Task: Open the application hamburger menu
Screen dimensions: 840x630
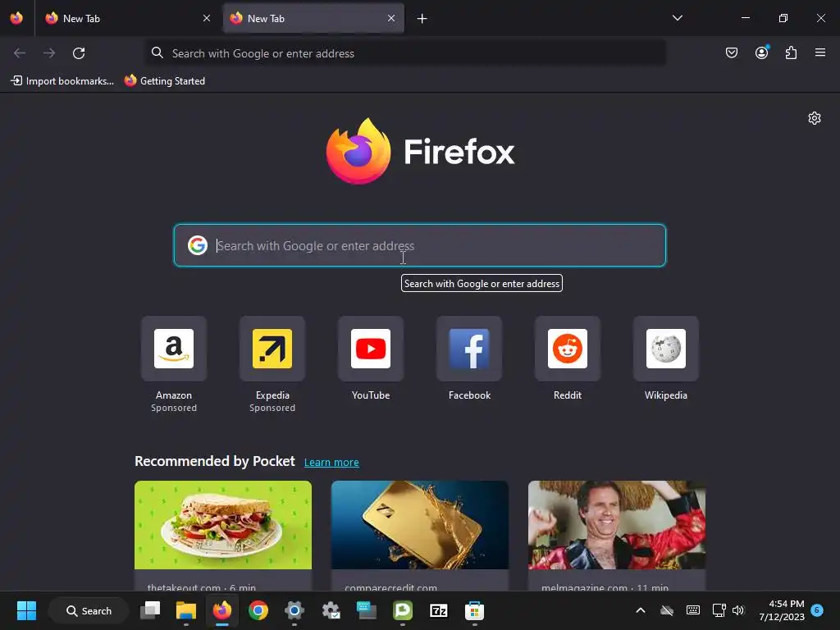Action: [x=820, y=52]
